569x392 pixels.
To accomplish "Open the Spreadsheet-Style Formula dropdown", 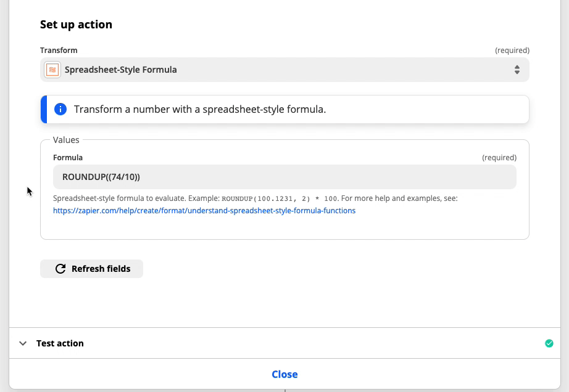I will pyautogui.click(x=284, y=70).
